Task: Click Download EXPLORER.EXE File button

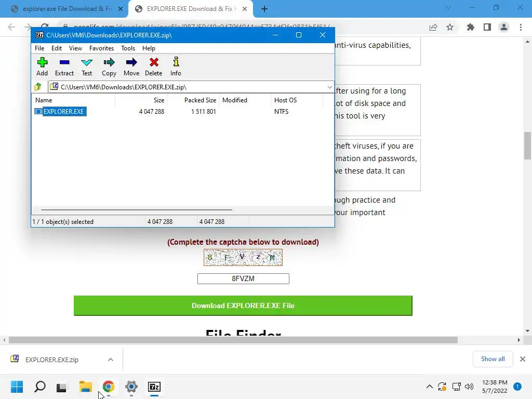Action: point(243,305)
